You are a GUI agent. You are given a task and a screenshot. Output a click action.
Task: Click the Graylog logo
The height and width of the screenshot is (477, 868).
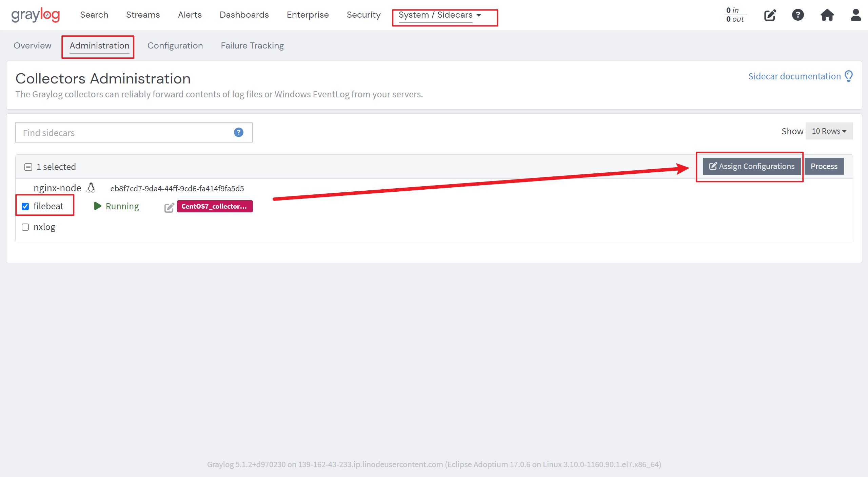(x=36, y=15)
